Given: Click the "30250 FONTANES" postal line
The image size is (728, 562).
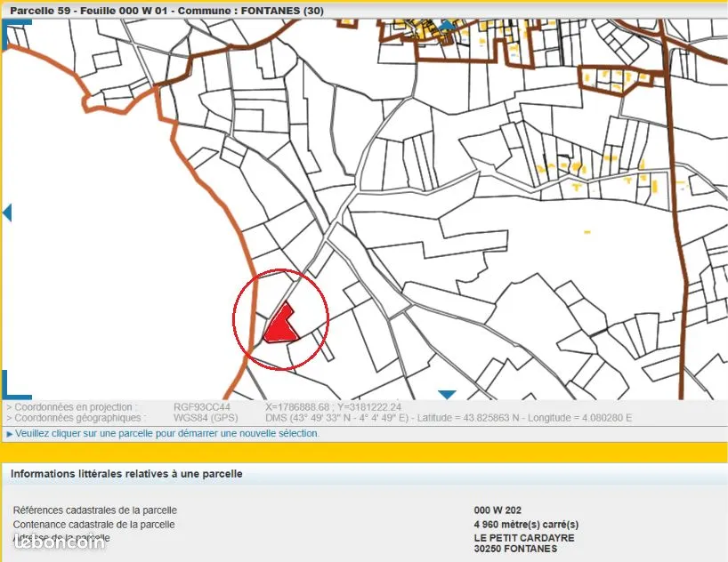Looking at the screenshot, I should [x=515, y=549].
